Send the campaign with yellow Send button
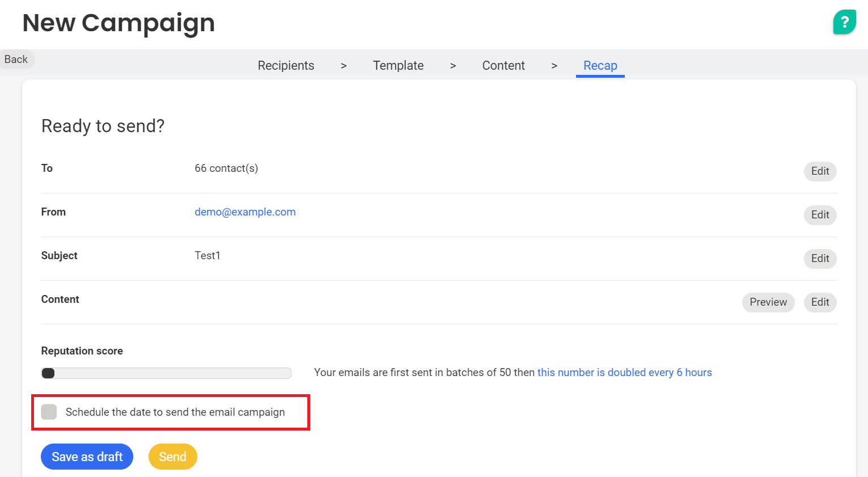The image size is (868, 477). point(172,457)
